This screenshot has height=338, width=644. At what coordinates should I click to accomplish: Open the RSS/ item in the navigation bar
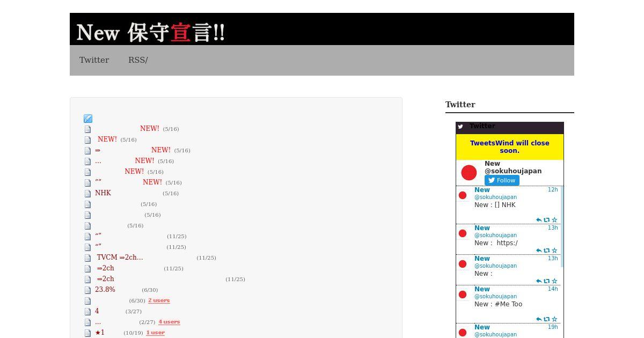pos(138,60)
